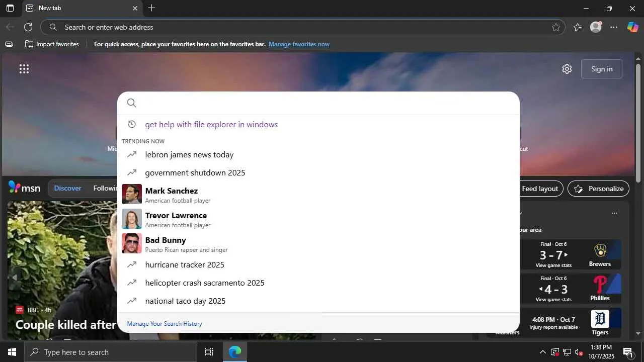
Task: Open the apps grid launcher
Action: (24, 69)
